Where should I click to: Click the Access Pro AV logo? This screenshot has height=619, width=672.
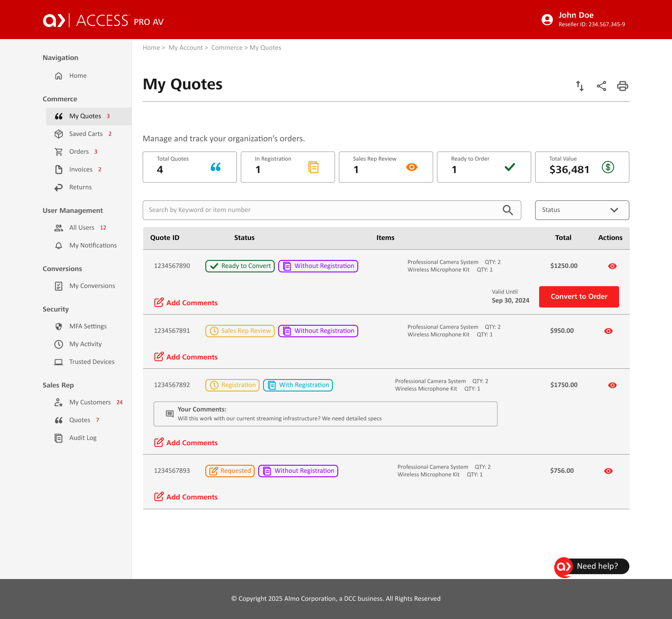click(x=103, y=20)
